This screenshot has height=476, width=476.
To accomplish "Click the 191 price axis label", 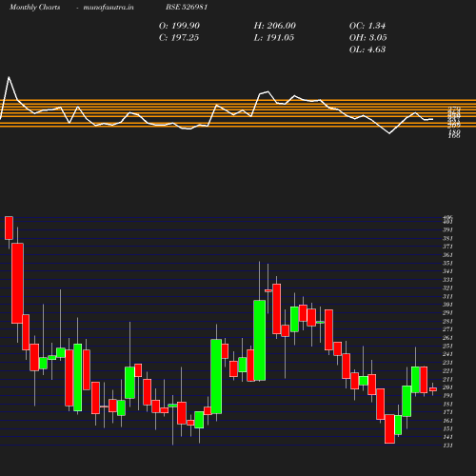I will [447, 395].
